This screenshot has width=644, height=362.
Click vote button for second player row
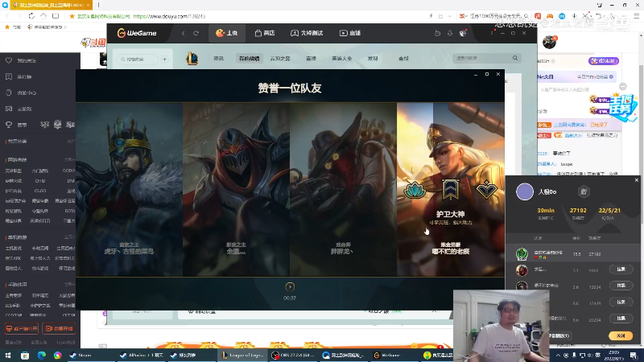pos(621,269)
